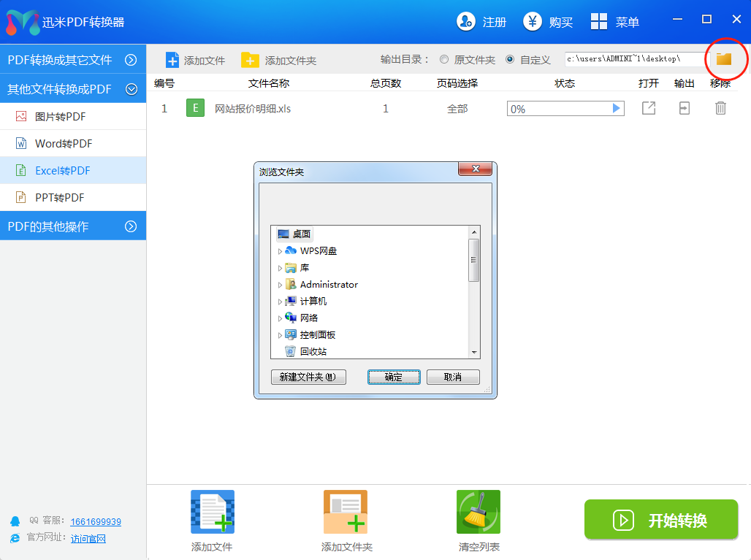Click Add Folder icon at bottom

(346, 512)
